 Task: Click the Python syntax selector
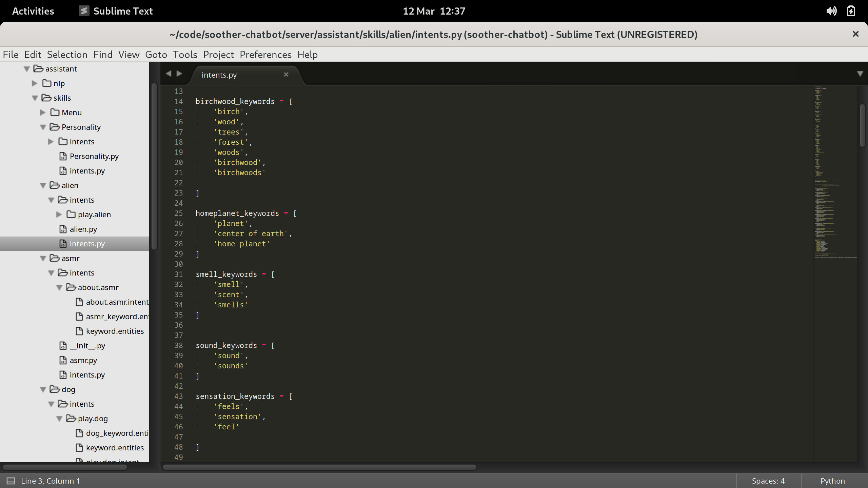(x=832, y=481)
